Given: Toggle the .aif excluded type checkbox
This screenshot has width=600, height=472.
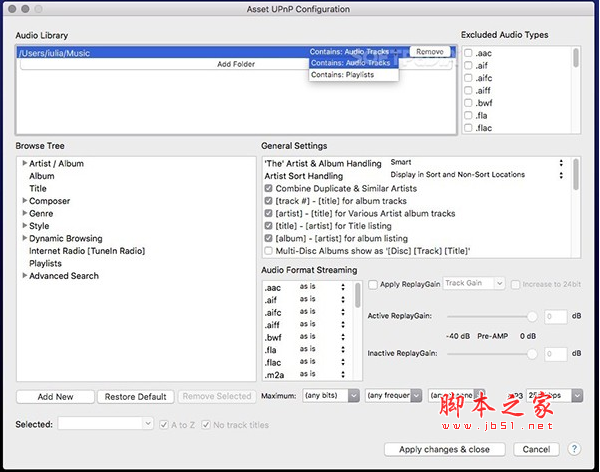Looking at the screenshot, I should (468, 65).
